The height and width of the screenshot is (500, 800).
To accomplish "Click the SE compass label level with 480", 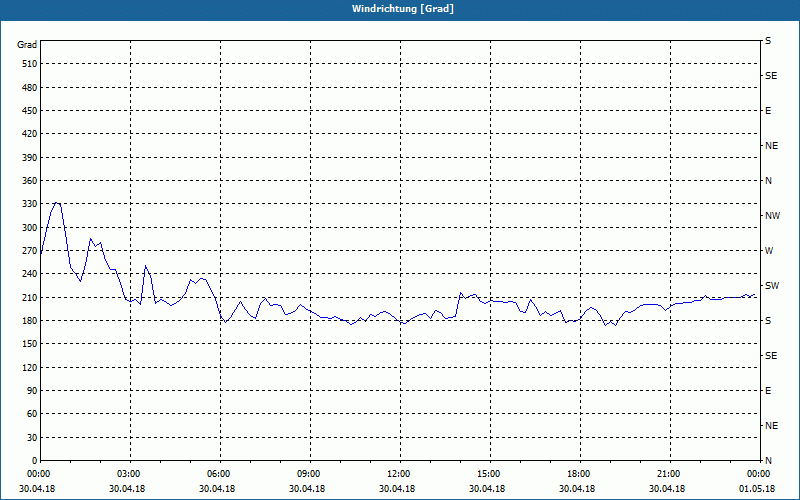I will [x=771, y=76].
